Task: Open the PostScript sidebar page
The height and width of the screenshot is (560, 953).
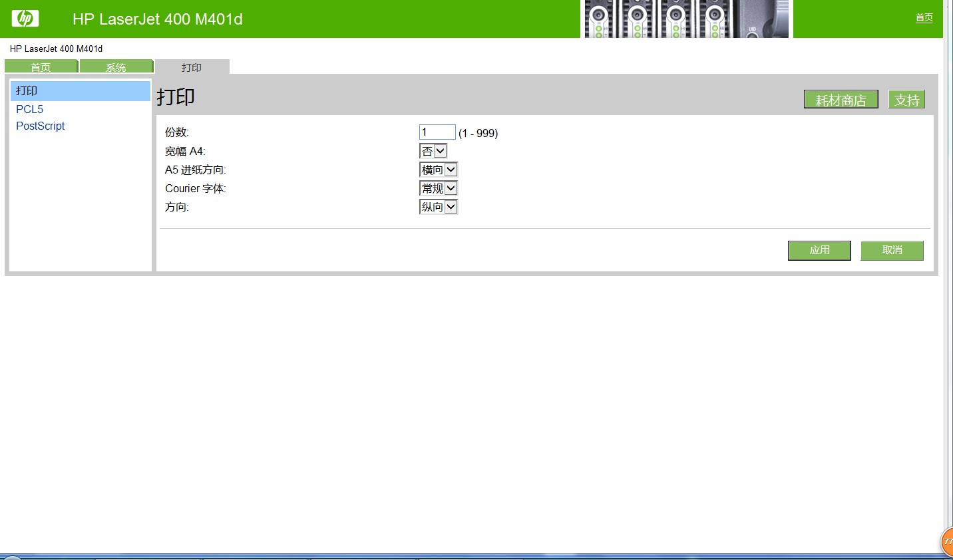Action: pos(40,126)
